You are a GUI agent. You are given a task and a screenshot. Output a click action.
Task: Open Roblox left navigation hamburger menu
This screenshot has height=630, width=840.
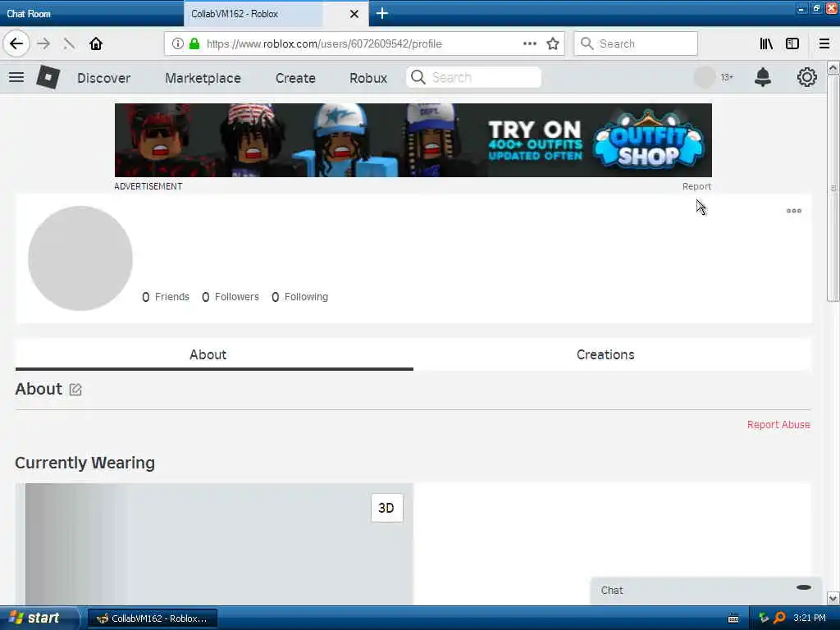[16, 78]
